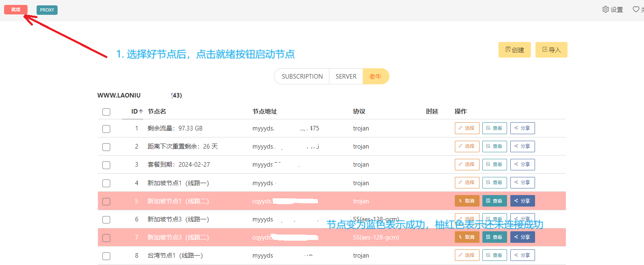Click 取消 for 新加坡节点1（线路二）
Viewport: 644px width, 265px height.
[467, 201]
